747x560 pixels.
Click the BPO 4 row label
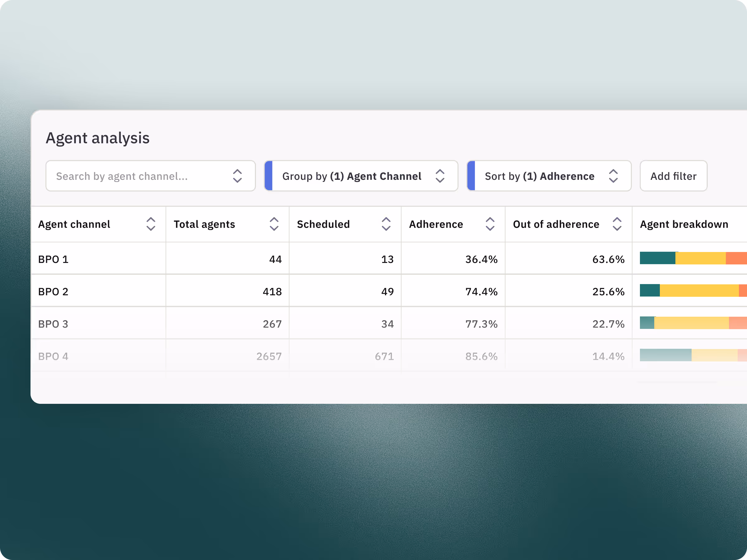point(53,357)
